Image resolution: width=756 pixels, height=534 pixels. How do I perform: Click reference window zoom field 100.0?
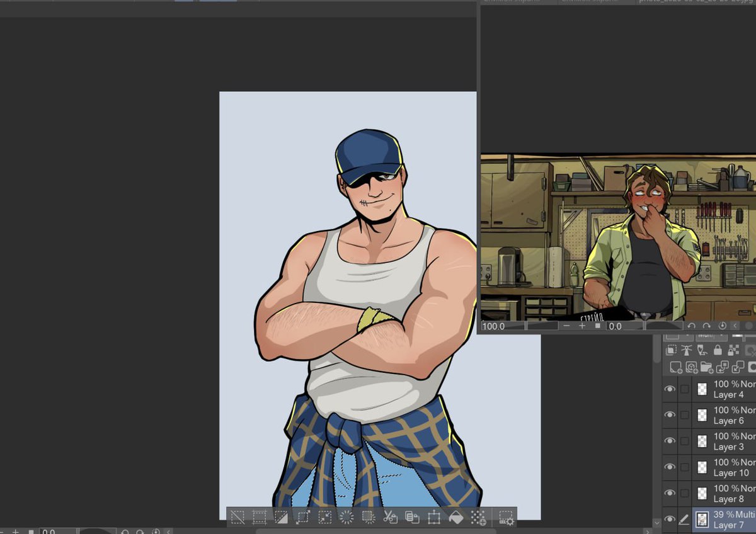503,326
